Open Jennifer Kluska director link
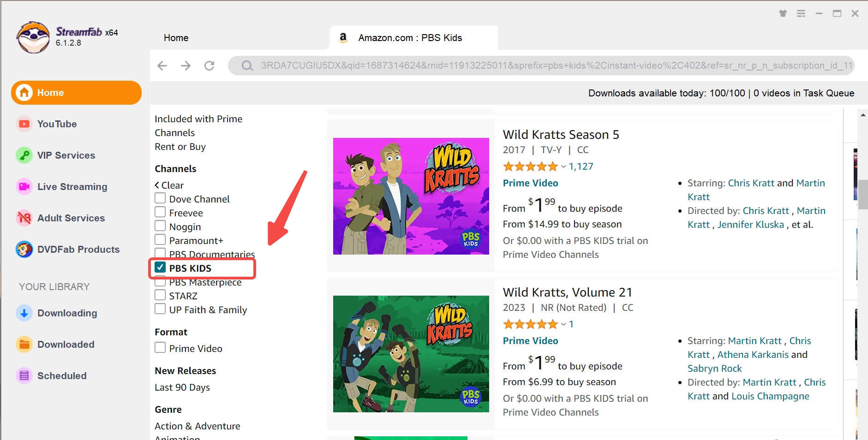The image size is (868, 440). (x=750, y=225)
